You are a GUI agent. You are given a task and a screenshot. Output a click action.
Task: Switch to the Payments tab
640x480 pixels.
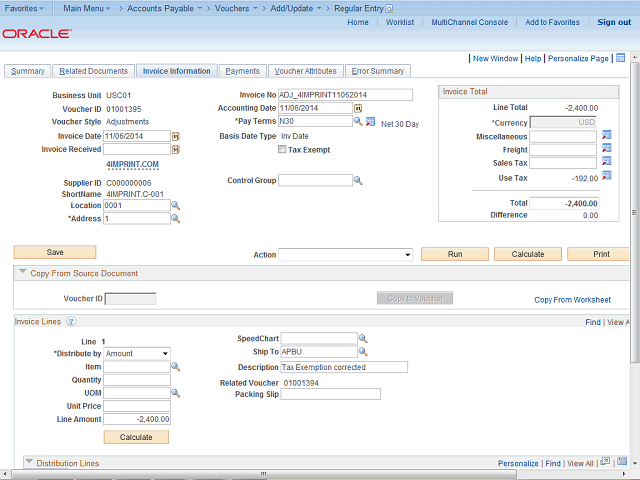242,71
